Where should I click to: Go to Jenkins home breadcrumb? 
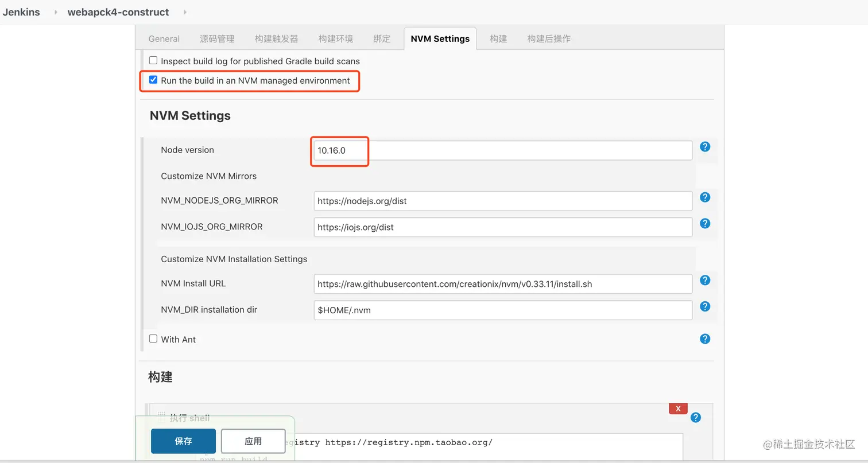click(x=21, y=12)
